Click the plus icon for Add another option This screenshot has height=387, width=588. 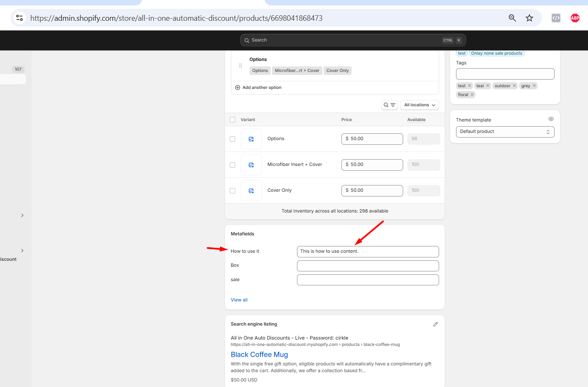click(237, 88)
